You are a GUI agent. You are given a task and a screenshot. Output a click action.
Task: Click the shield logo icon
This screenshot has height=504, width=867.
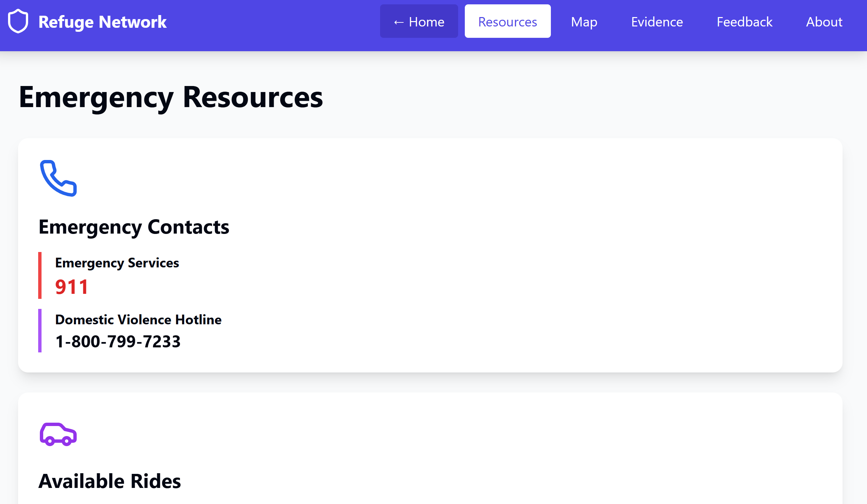point(18,21)
